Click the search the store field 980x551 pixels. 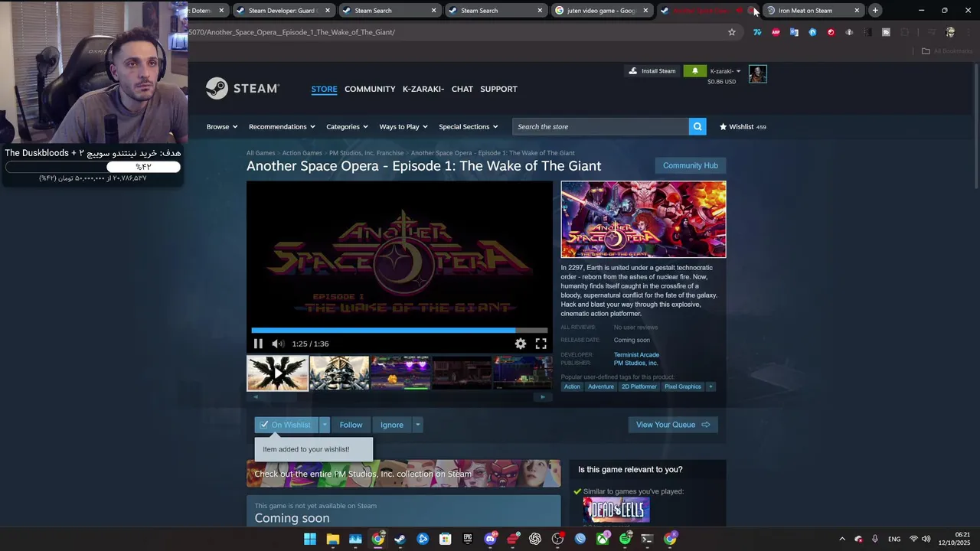600,126
